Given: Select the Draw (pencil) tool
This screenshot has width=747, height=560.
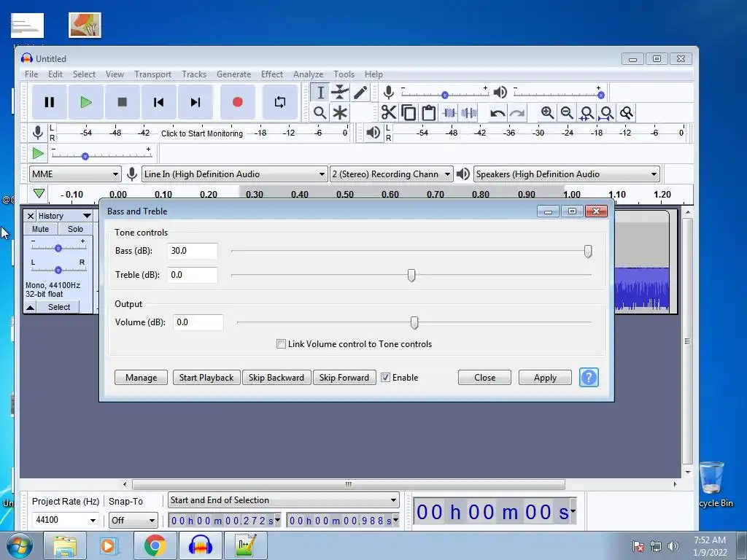Looking at the screenshot, I should (x=360, y=93).
